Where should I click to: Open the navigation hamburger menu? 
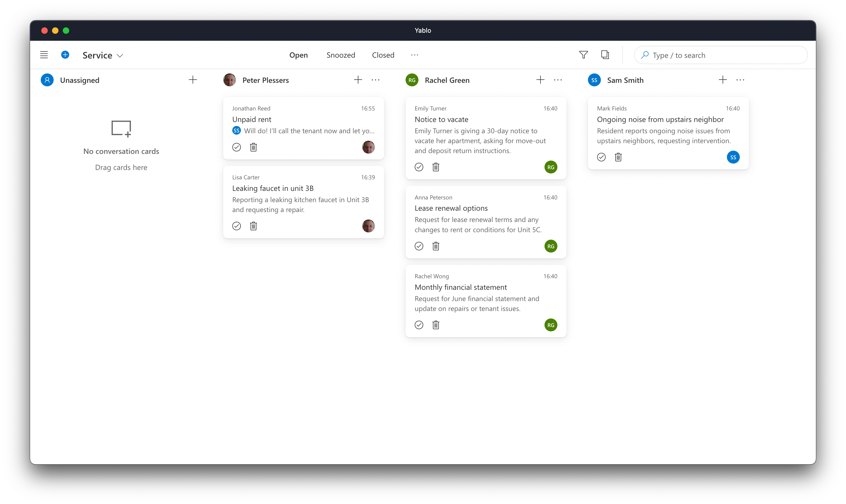click(44, 54)
